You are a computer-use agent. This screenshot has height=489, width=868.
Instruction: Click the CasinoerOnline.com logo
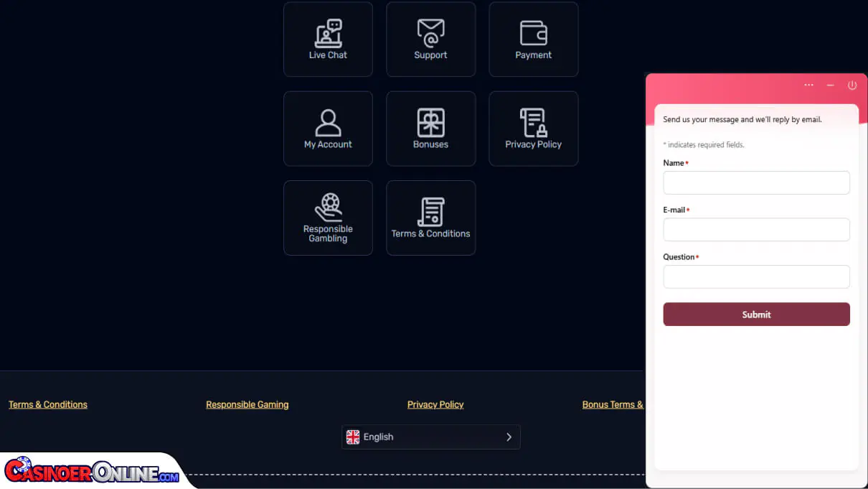[x=92, y=472]
